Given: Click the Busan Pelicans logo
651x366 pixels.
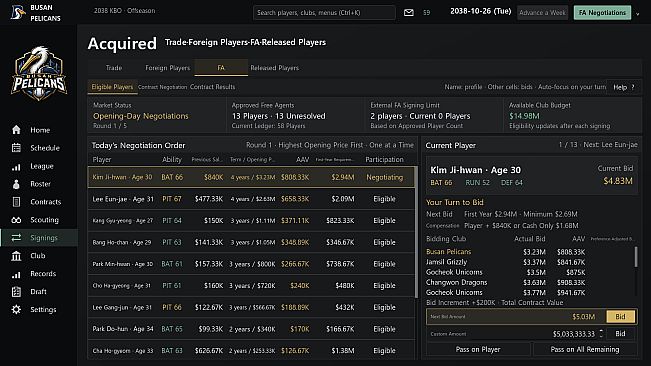Looking at the screenshot, I should point(39,73).
